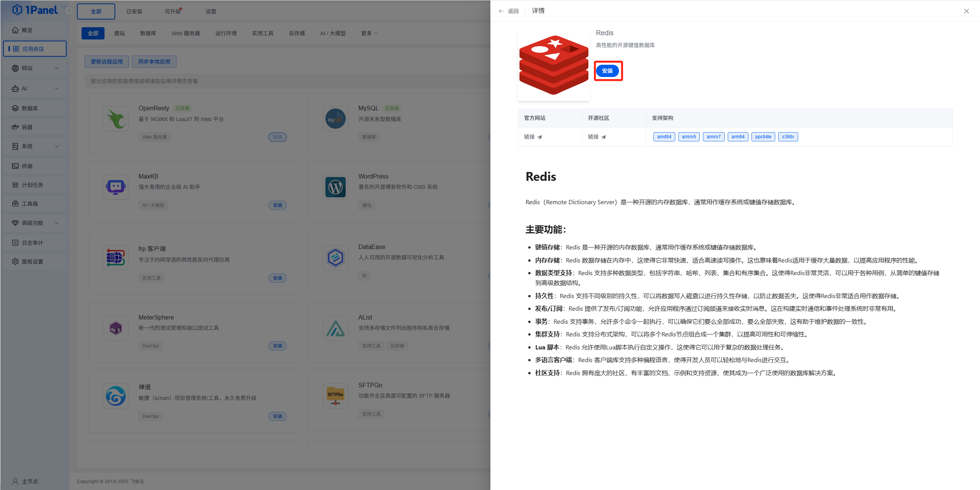Viewport: 980px width, 490px height.
Task: Open the 官方网站 link for Redis
Action: [x=532, y=136]
